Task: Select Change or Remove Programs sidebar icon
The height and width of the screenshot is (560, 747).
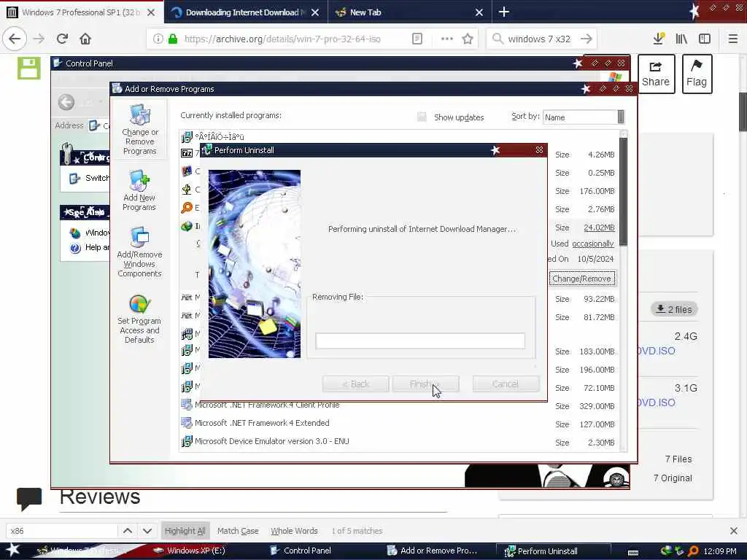Action: 139,130
